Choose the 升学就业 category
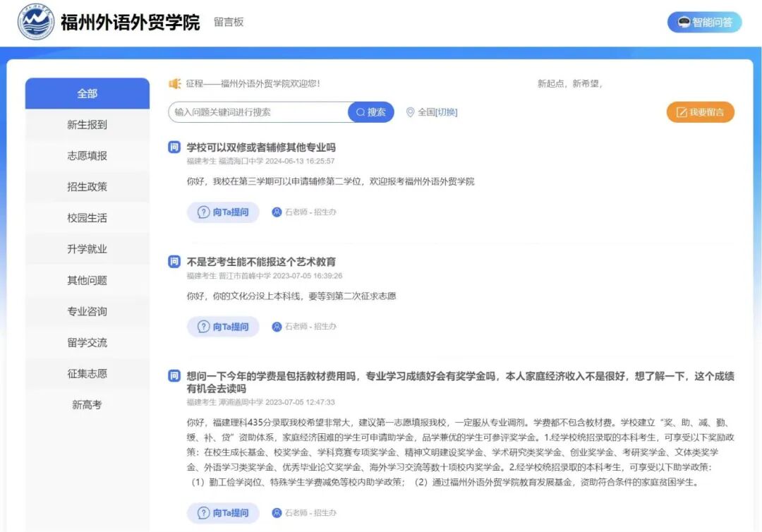Screen dimensions: 762x532 tap(87, 249)
